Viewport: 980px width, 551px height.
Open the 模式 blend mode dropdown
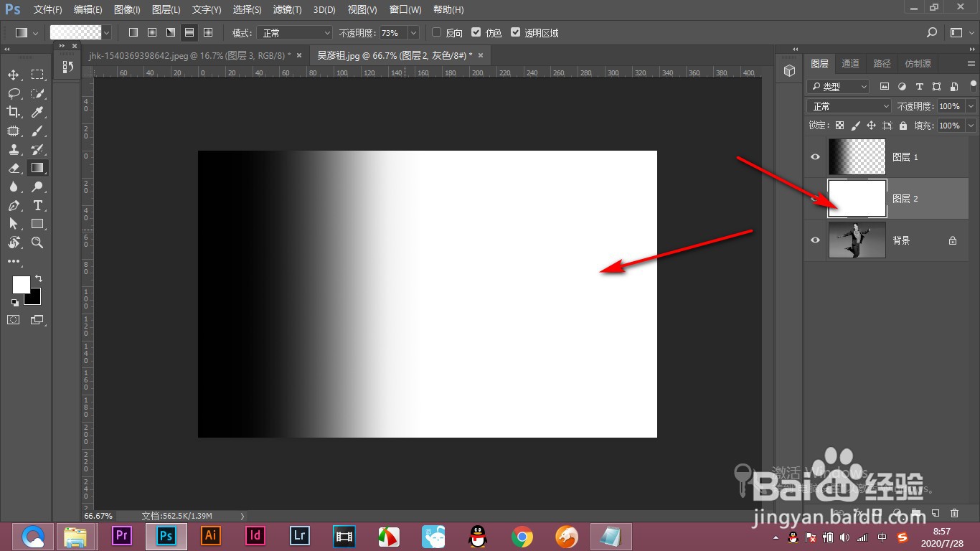coord(295,33)
